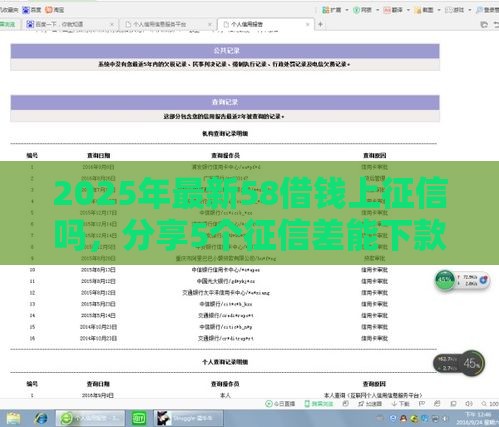Open the 网银 online banking toolbar item

click(x=363, y=10)
